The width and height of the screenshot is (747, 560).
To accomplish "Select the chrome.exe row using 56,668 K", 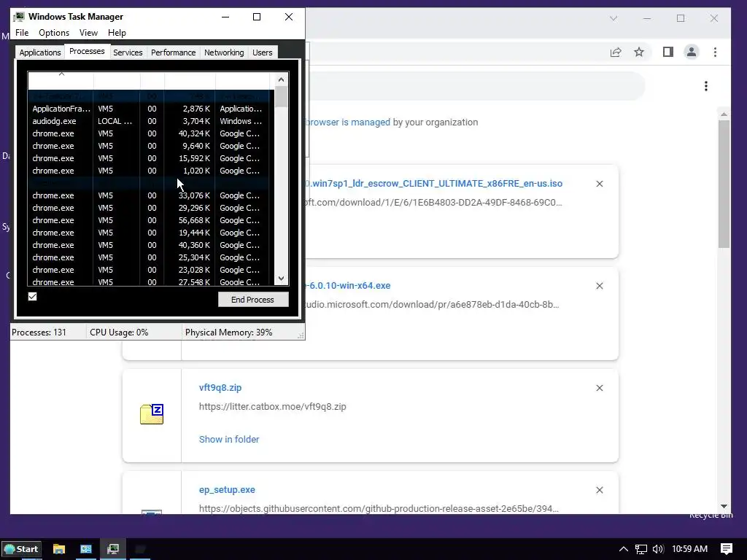I will (150, 220).
